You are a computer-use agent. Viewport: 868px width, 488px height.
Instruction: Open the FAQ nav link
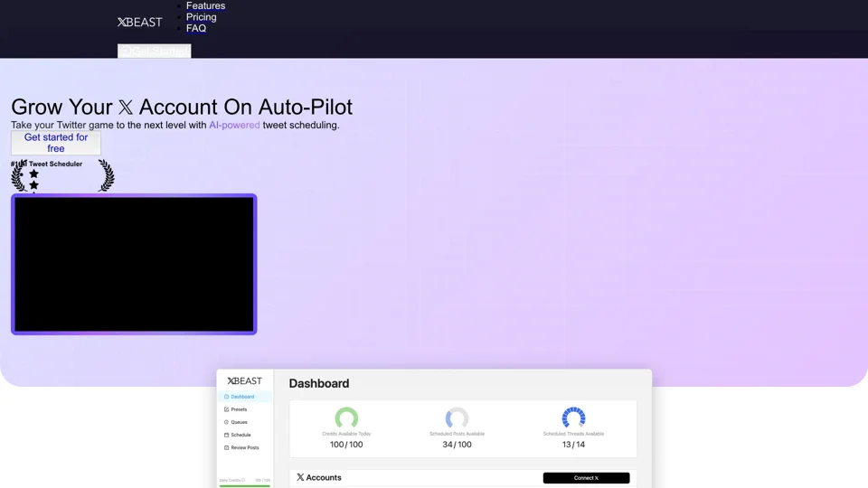pos(196,28)
